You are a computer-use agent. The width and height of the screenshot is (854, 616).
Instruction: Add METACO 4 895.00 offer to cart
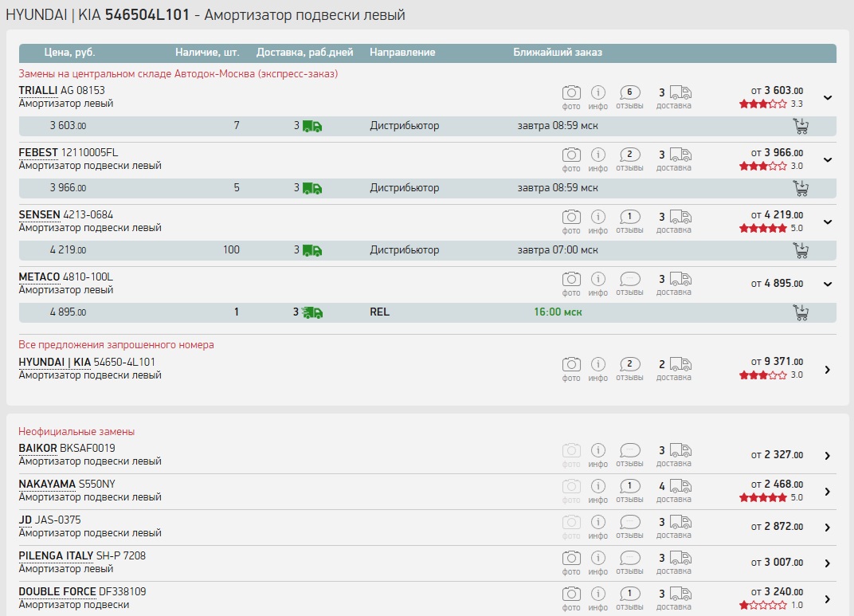pos(801,312)
